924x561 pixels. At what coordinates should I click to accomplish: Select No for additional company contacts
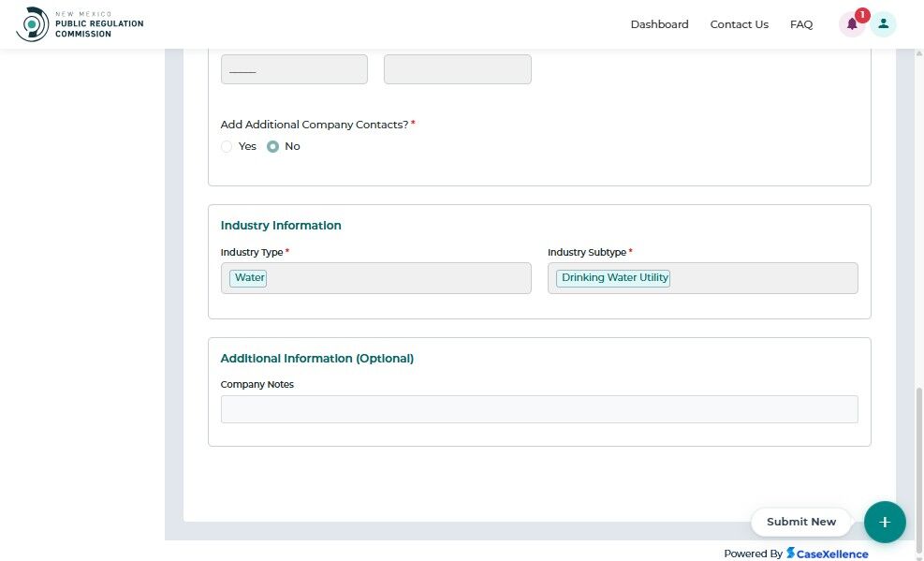(x=272, y=147)
